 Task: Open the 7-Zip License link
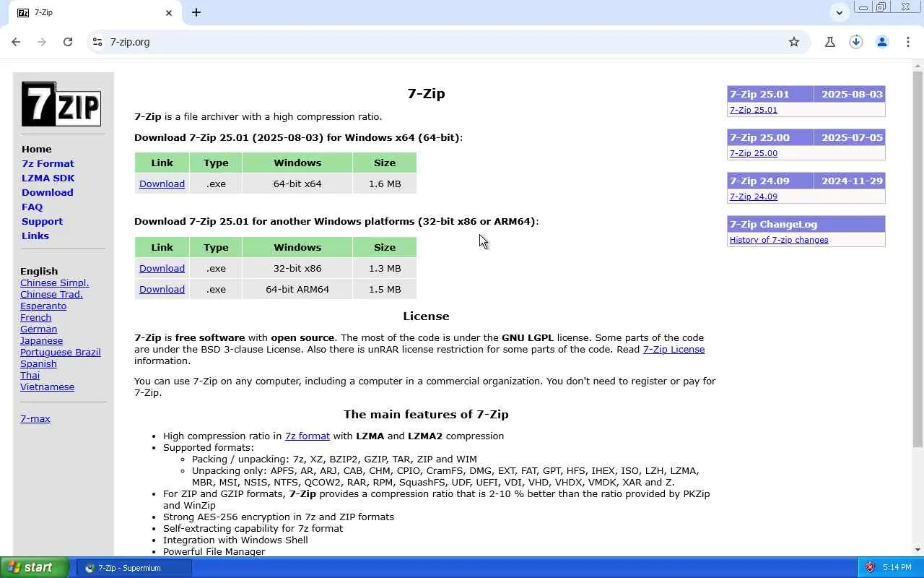click(x=674, y=349)
